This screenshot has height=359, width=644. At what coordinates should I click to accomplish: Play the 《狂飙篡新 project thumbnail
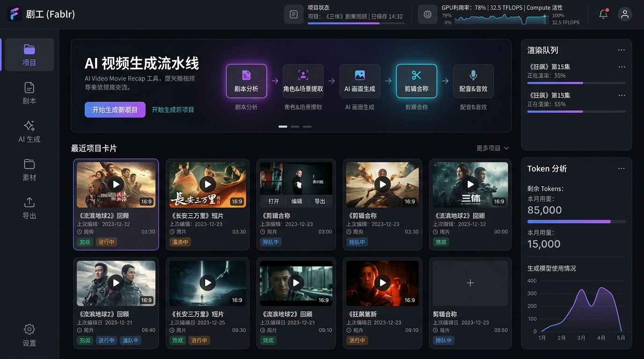[383, 283]
